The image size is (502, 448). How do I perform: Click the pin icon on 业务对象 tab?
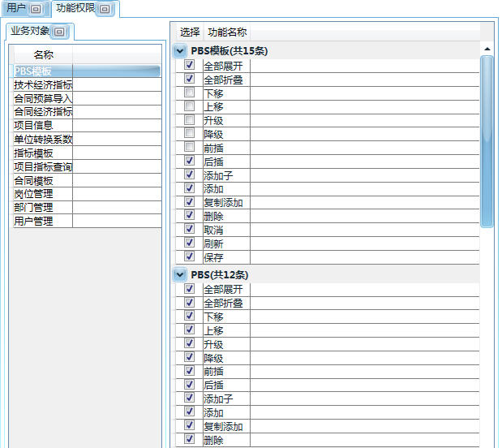[x=59, y=32]
